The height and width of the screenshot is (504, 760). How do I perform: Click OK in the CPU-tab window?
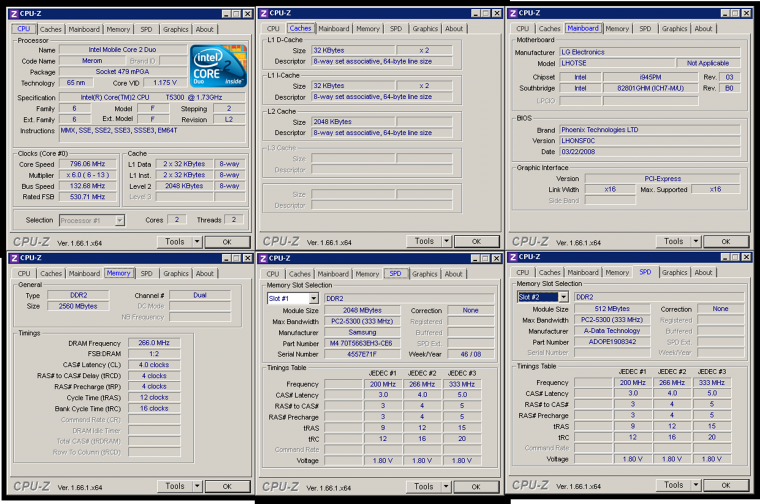click(227, 241)
